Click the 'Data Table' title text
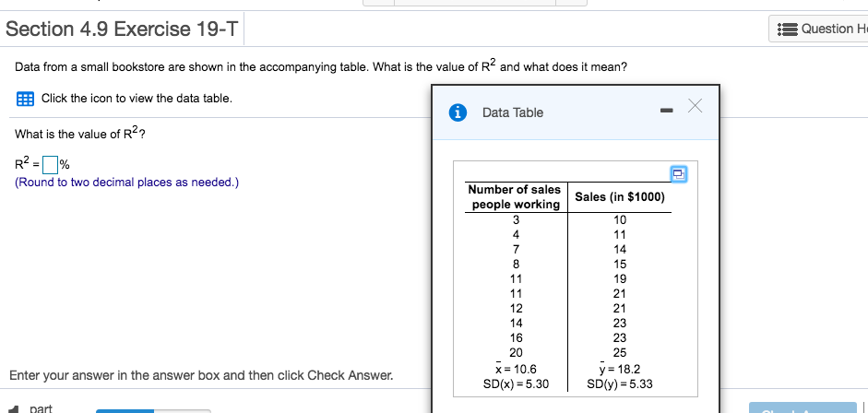The height and width of the screenshot is (413, 868). pyautogui.click(x=513, y=112)
